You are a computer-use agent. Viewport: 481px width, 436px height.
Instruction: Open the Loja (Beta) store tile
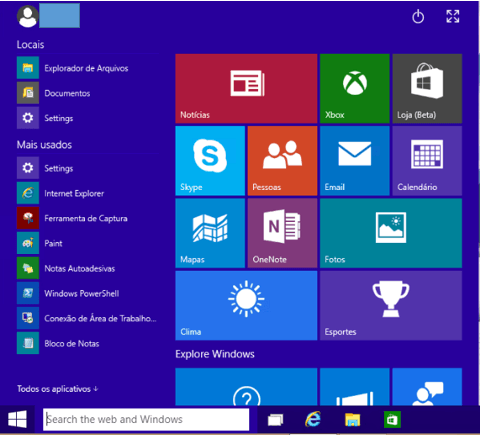[x=427, y=89]
